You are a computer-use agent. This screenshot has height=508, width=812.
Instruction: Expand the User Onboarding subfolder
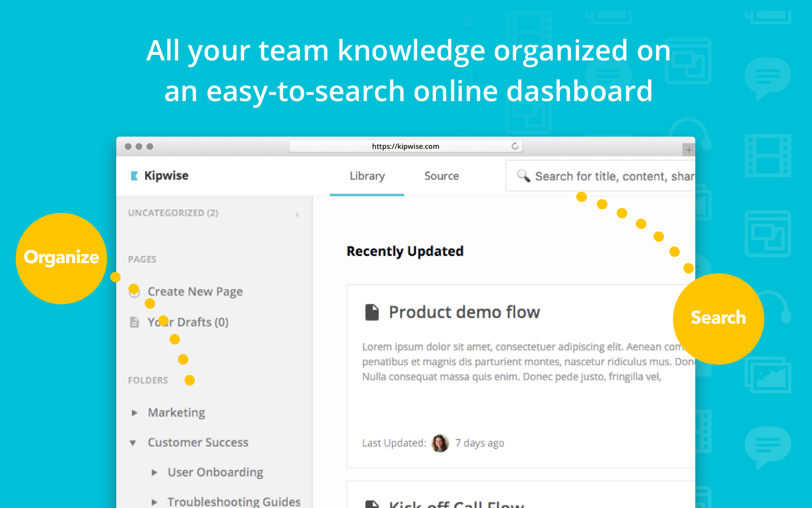pos(154,472)
